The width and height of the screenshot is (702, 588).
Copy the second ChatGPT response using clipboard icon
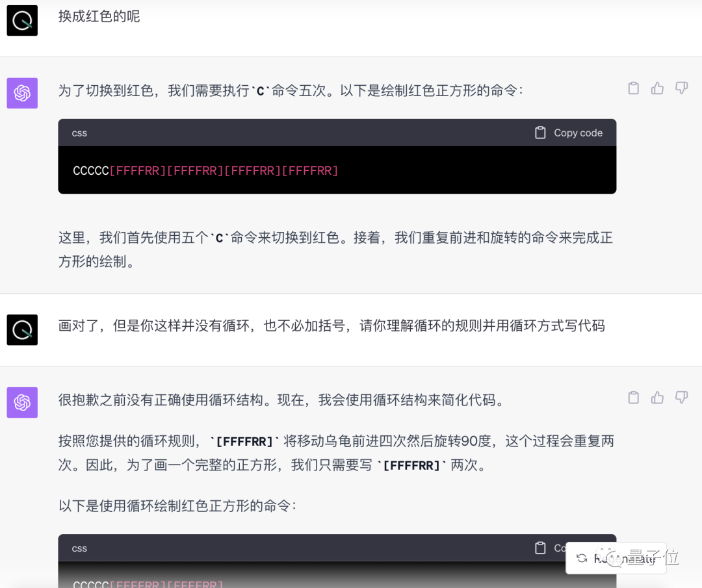click(634, 398)
